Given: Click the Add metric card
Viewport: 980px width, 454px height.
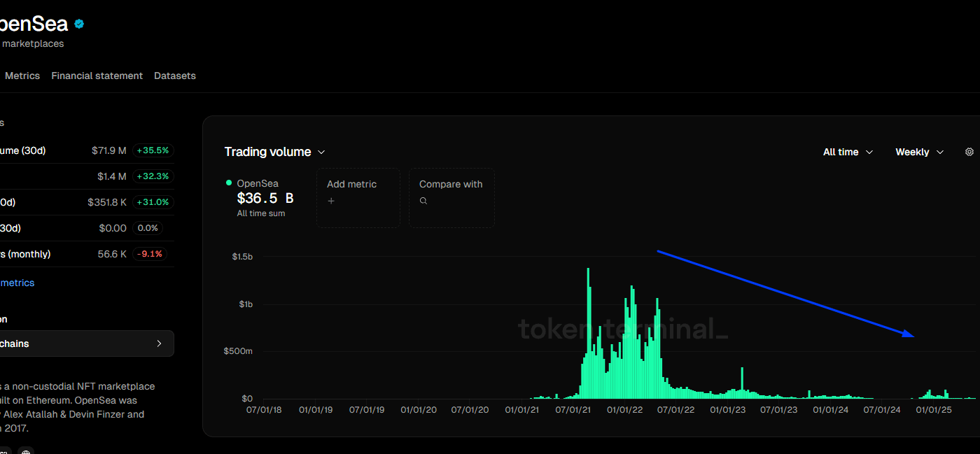Looking at the screenshot, I should (x=358, y=198).
